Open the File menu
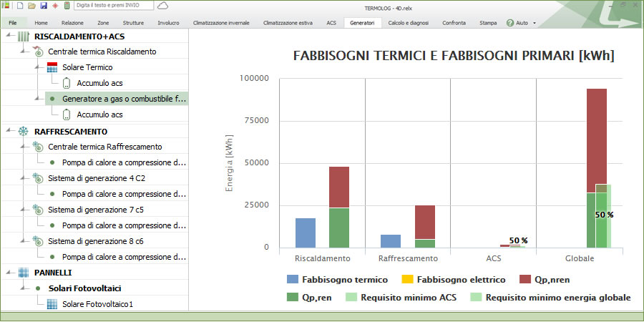Viewport: 644px width, 322px height. [x=13, y=23]
